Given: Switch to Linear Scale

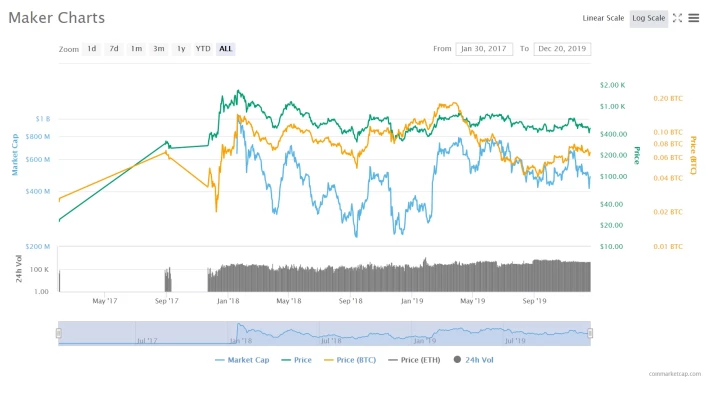Looking at the screenshot, I should pos(603,18).
